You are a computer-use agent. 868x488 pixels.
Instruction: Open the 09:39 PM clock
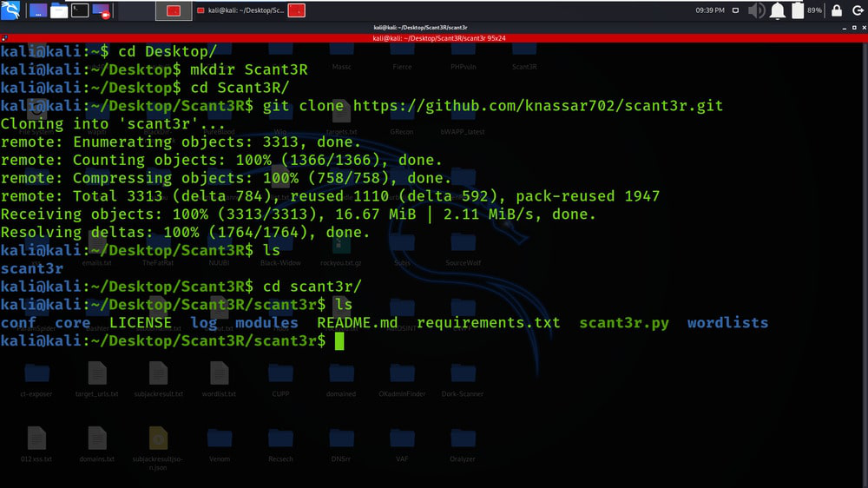click(710, 10)
